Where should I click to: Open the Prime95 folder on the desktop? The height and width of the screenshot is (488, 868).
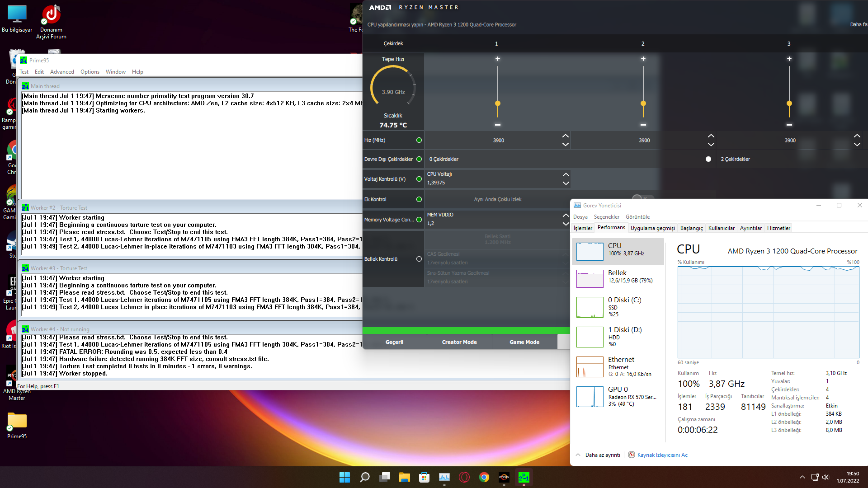[x=17, y=426]
